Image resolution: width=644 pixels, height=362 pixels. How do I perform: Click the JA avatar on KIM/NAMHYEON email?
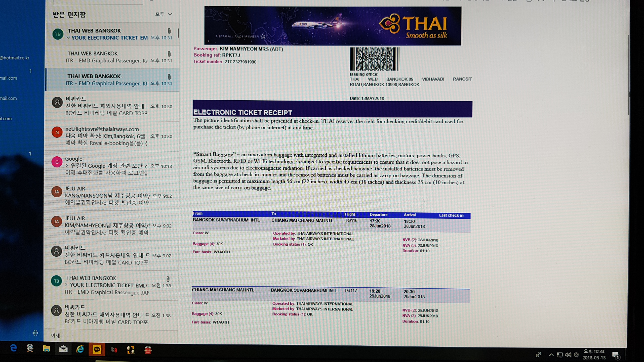coord(57,221)
